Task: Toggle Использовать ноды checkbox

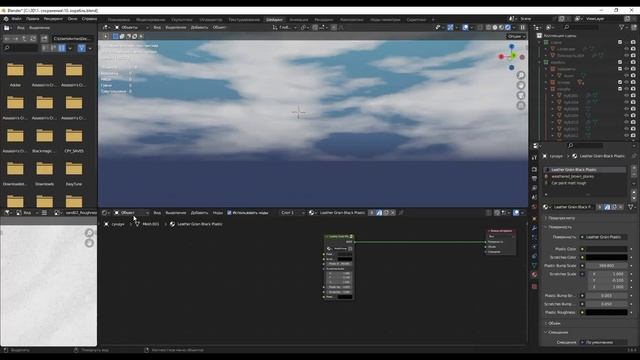Action: coord(229,213)
